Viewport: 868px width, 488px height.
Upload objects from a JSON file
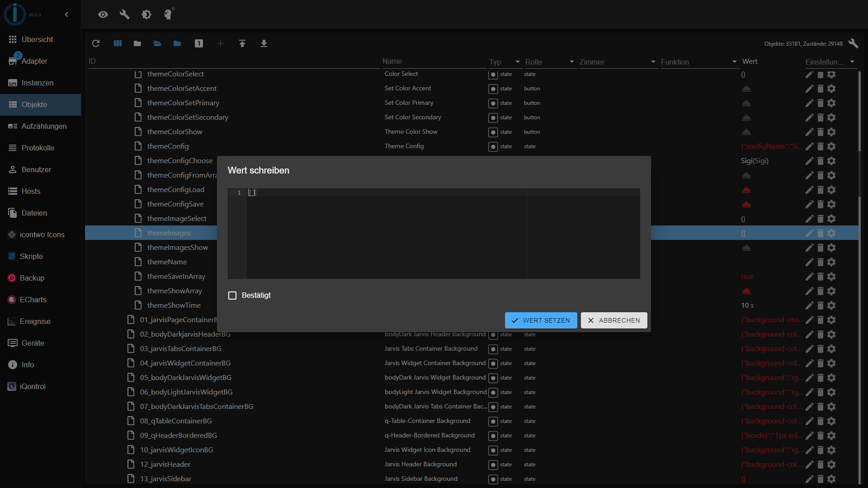pyautogui.click(x=242, y=43)
